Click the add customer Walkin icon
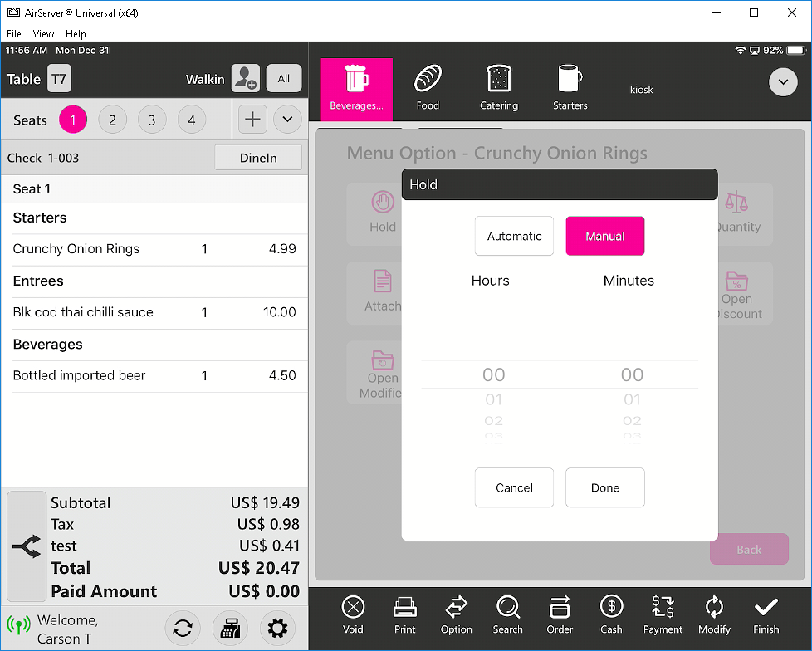The width and height of the screenshot is (812, 651). pyautogui.click(x=245, y=78)
